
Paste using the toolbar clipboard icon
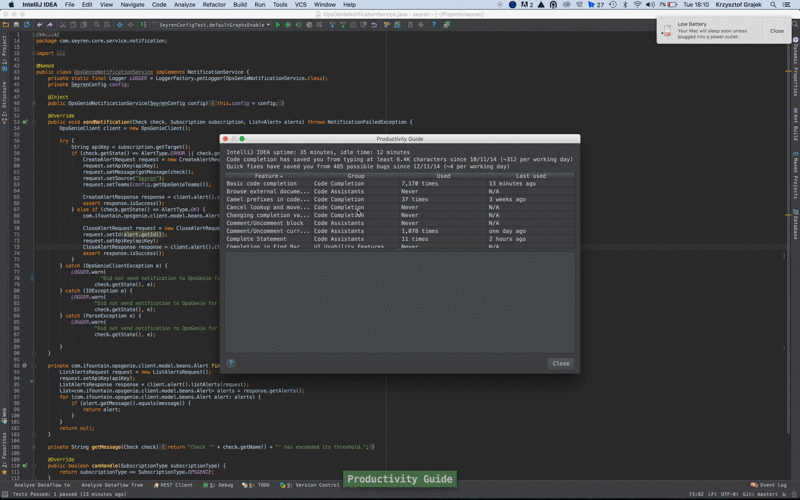coord(84,24)
